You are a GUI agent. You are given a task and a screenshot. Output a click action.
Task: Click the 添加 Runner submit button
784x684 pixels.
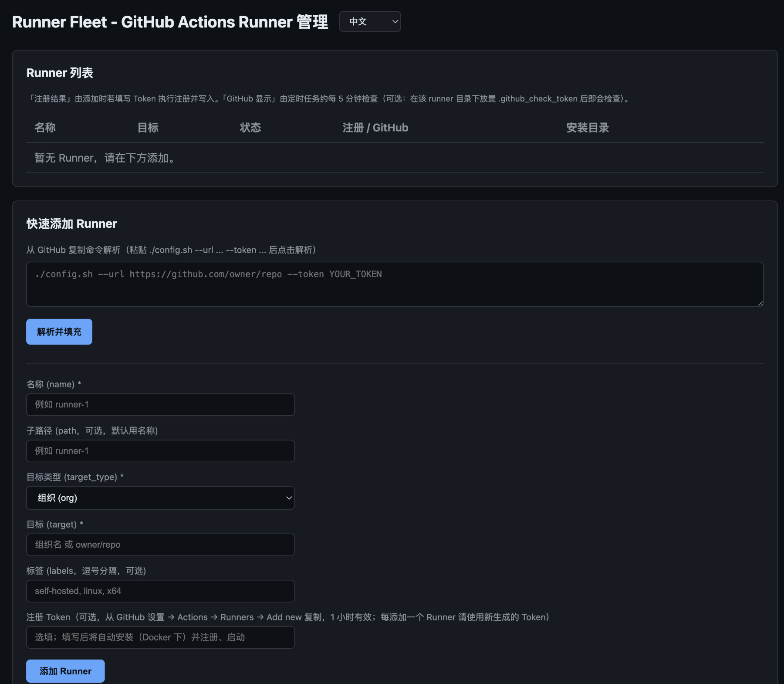point(65,671)
